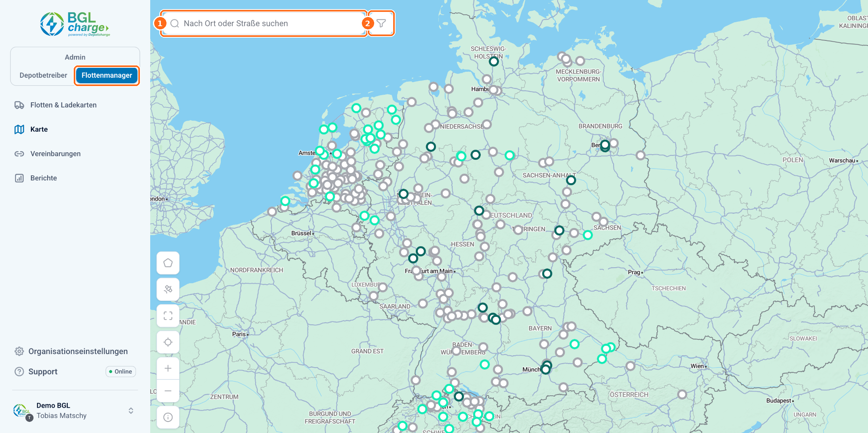Click the gear icon for Organisationseinstellungen
This screenshot has width=868, height=433.
(19, 351)
